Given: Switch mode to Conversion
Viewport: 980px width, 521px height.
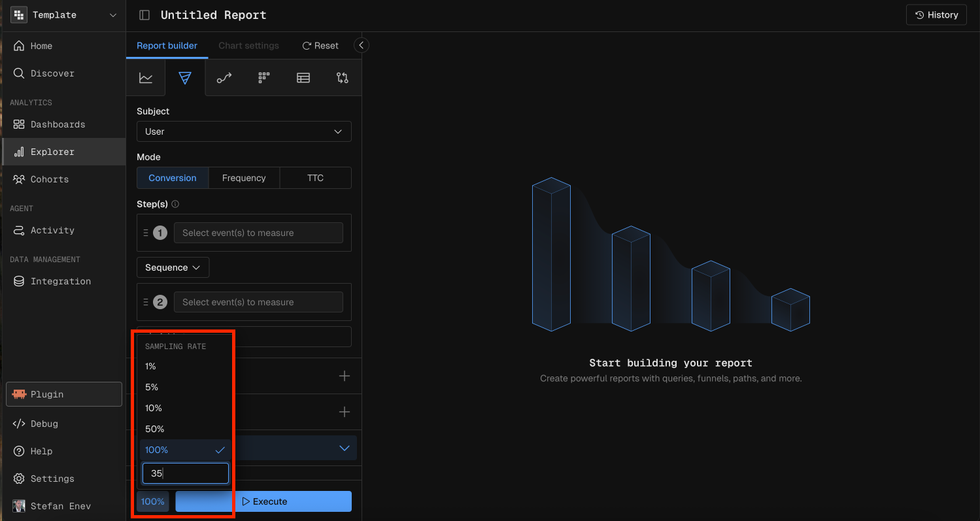Looking at the screenshot, I should [173, 178].
